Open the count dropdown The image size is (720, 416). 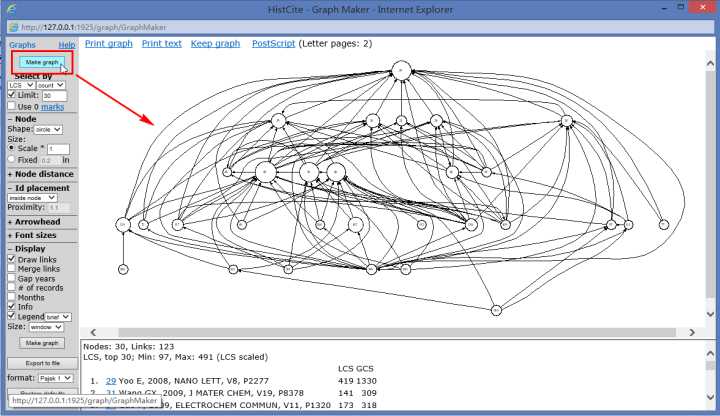(x=51, y=85)
